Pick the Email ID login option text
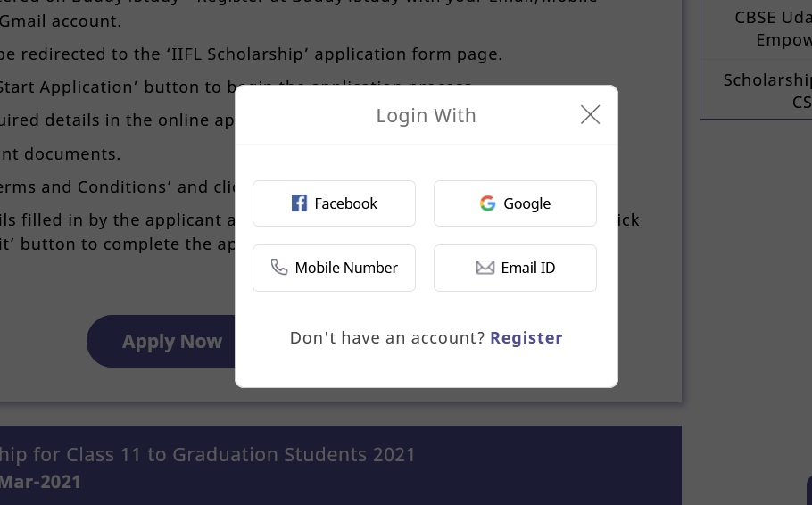The image size is (812, 505). tap(528, 268)
